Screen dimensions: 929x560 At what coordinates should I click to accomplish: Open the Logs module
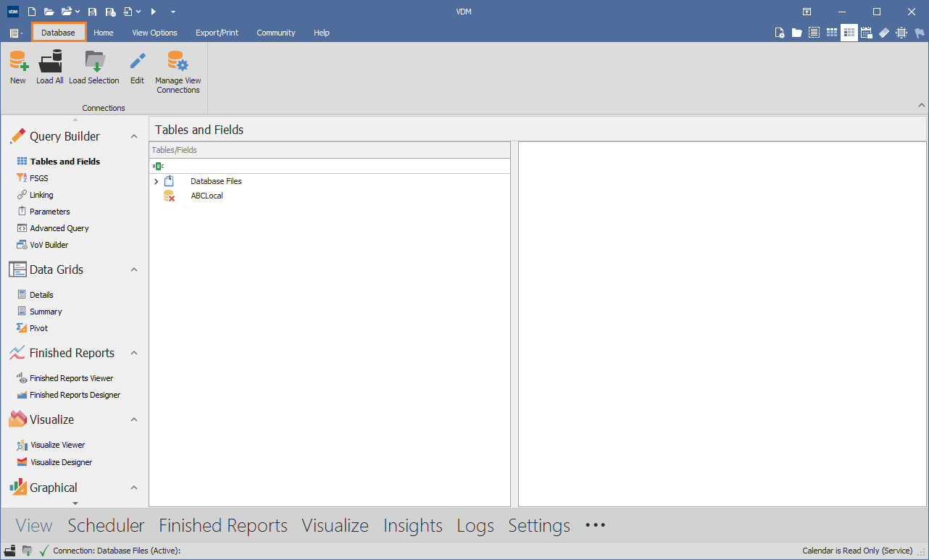(475, 525)
